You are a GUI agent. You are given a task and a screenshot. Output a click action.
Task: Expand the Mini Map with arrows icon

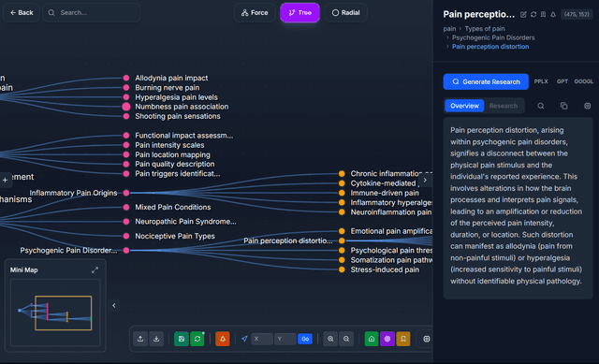[95, 270]
